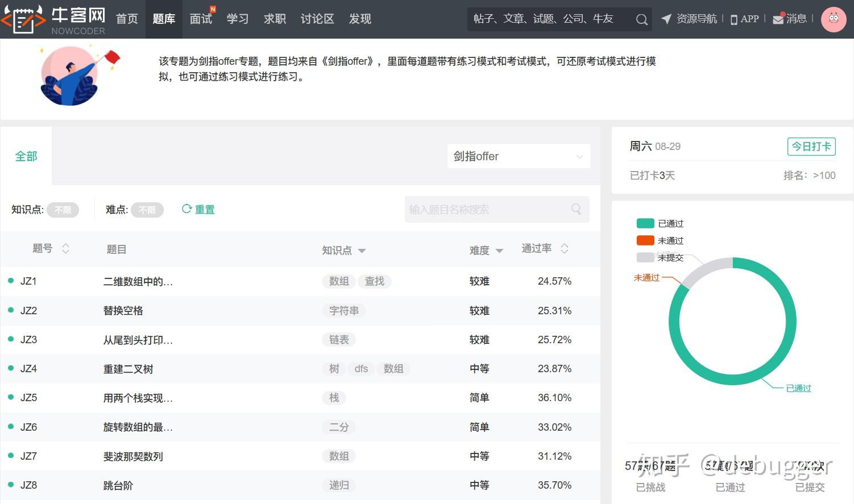Open 资源导航 via the paper-plane icon
854x504 pixels.
(666, 18)
